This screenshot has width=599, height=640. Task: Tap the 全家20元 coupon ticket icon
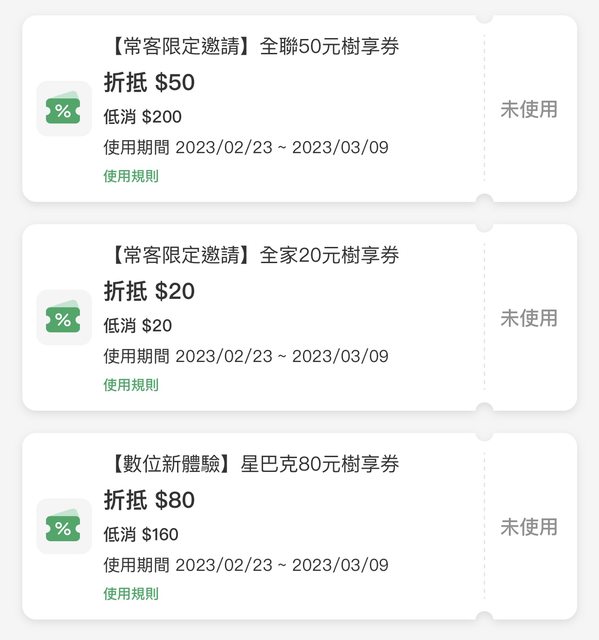click(x=64, y=318)
